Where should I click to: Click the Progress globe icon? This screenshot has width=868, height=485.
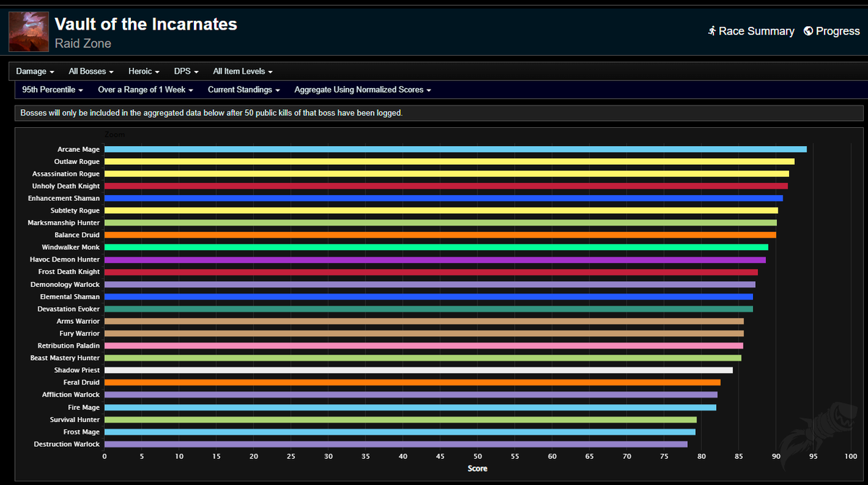(x=808, y=31)
